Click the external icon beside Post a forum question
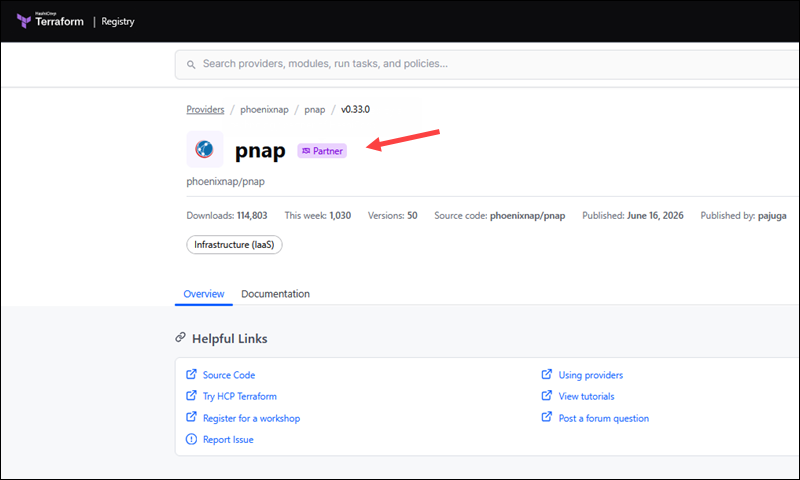 click(546, 417)
